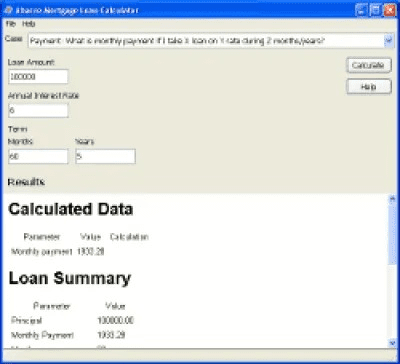Click the application icon in title bar
Viewport: 400px width, 364px height.
(x=8, y=10)
